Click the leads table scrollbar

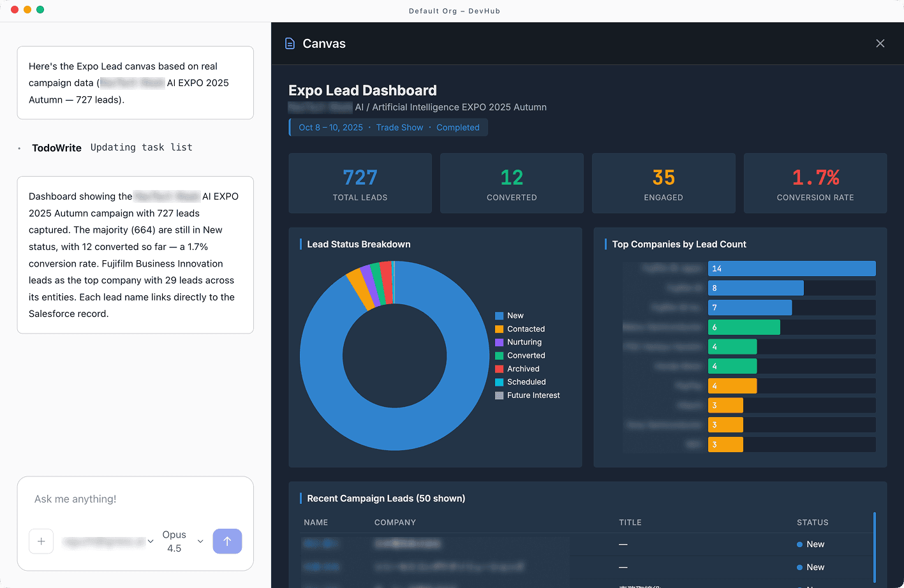click(874, 547)
